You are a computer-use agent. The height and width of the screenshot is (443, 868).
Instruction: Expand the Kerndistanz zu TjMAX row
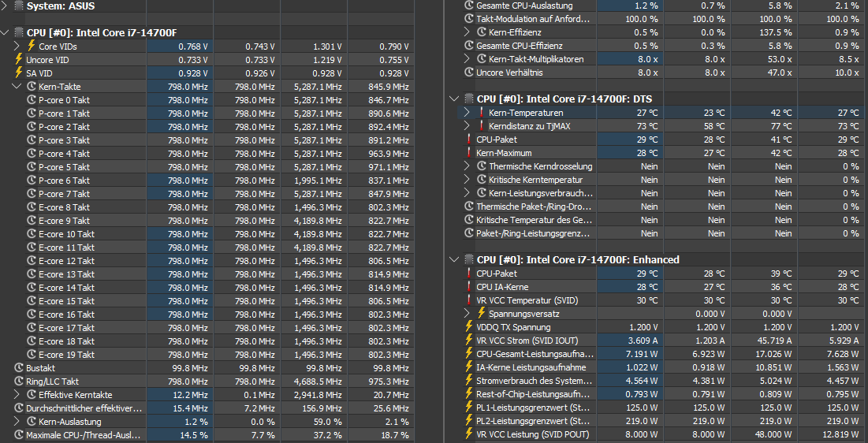pos(468,126)
